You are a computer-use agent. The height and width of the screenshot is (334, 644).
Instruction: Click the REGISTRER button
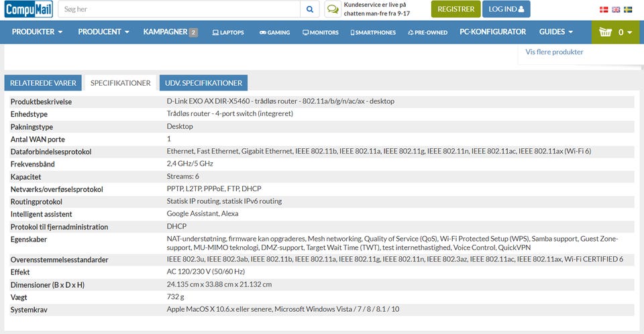point(456,9)
